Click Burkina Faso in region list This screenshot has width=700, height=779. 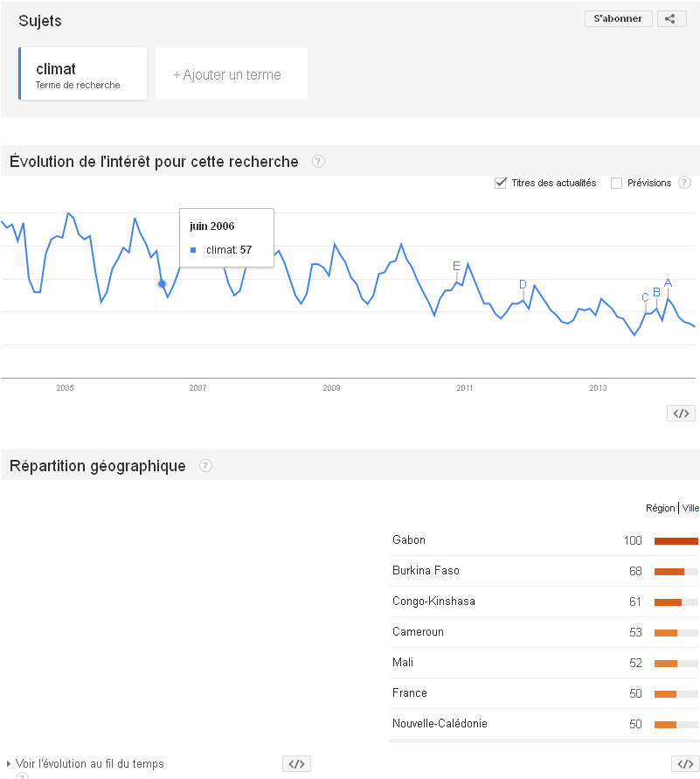click(x=426, y=571)
